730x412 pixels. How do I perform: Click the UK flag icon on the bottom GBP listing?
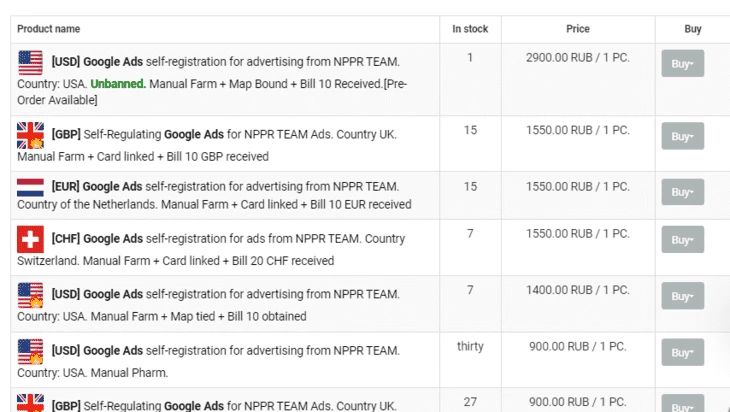(x=30, y=403)
